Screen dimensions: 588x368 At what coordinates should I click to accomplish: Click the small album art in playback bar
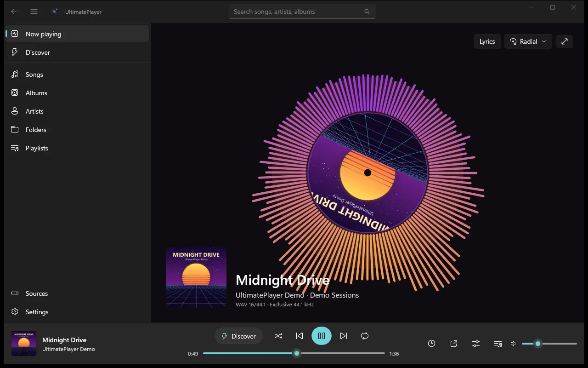coord(24,344)
